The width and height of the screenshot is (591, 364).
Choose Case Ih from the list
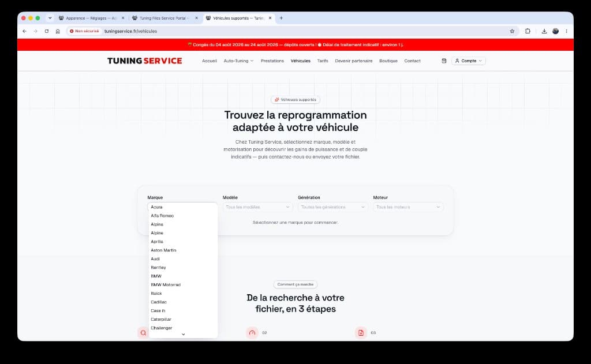183,311
